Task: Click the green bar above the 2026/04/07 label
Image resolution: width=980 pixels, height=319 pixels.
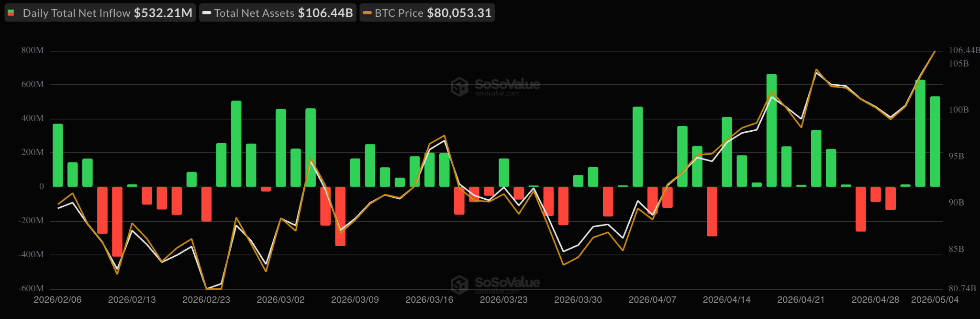Action: click(637, 147)
